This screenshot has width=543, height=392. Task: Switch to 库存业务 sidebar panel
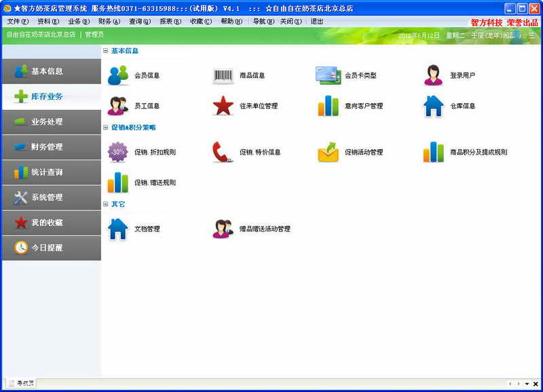click(52, 96)
